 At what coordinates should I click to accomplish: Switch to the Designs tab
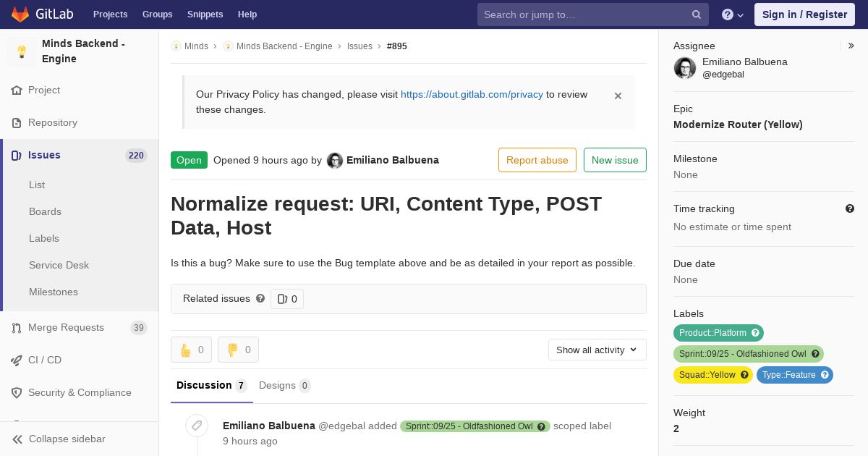click(x=284, y=386)
